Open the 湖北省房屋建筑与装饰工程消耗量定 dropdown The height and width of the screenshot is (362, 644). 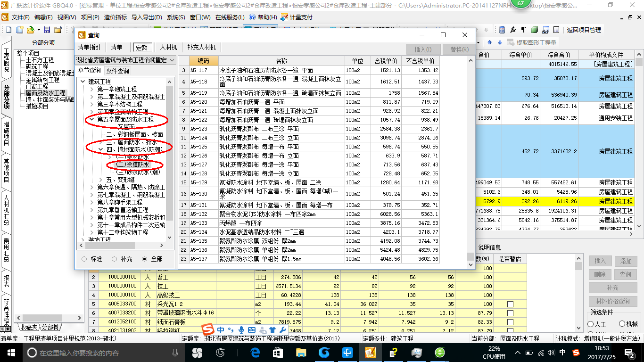pyautogui.click(x=172, y=60)
